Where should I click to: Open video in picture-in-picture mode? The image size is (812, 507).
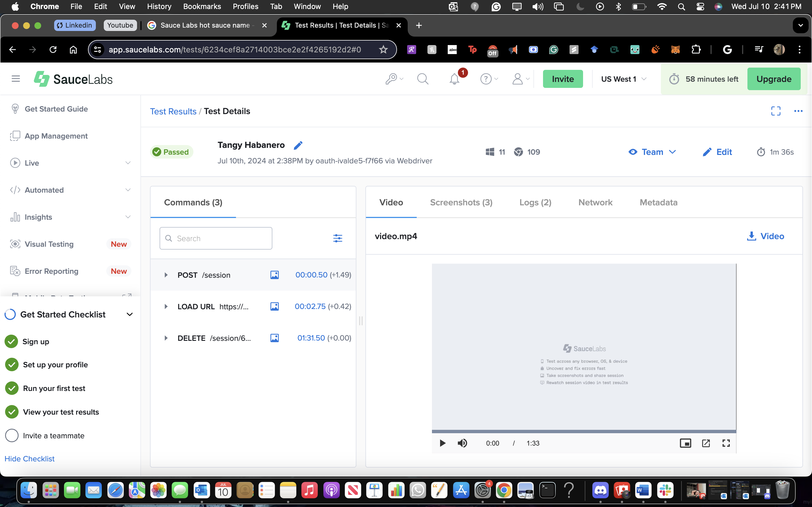pyautogui.click(x=685, y=443)
